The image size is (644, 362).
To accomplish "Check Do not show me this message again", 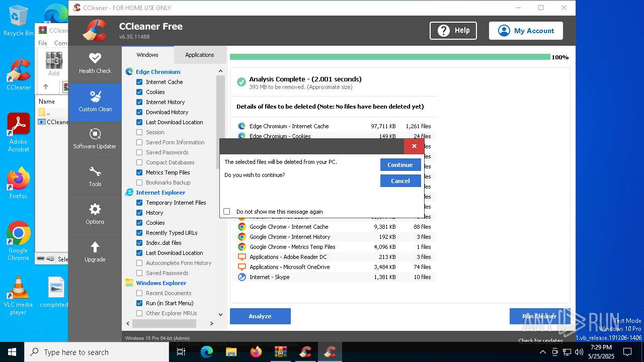I will [227, 212].
